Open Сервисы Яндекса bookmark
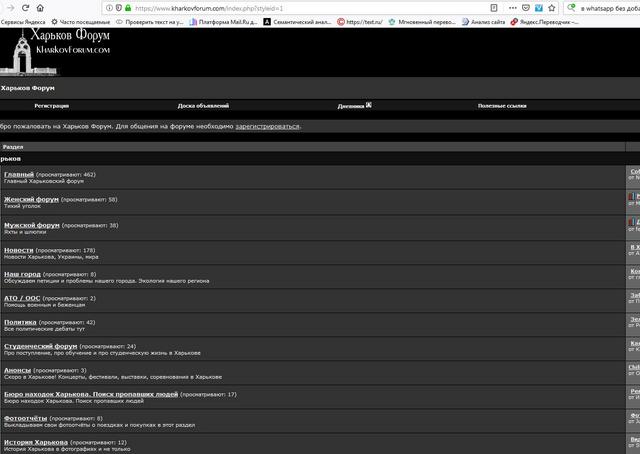The height and width of the screenshot is (454, 640). point(23,22)
